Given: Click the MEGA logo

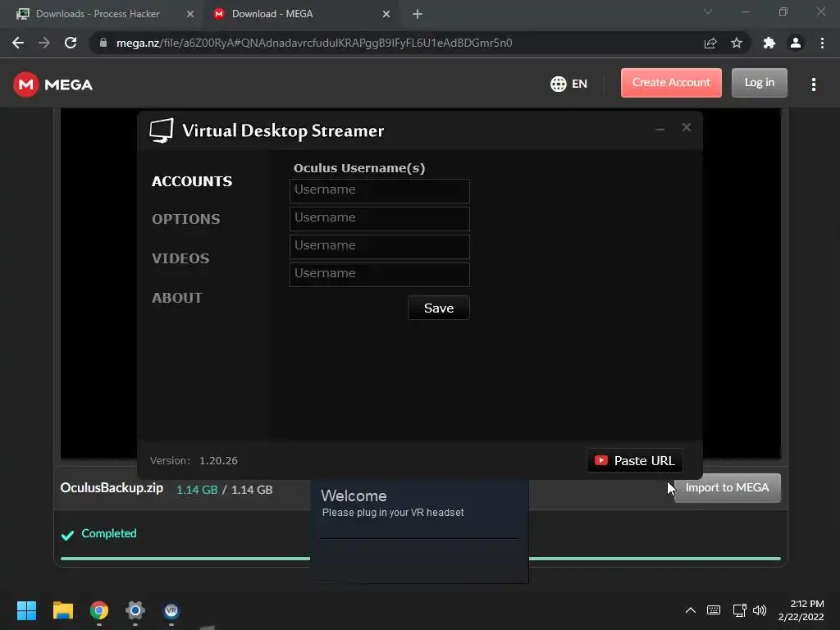Looking at the screenshot, I should [x=52, y=84].
